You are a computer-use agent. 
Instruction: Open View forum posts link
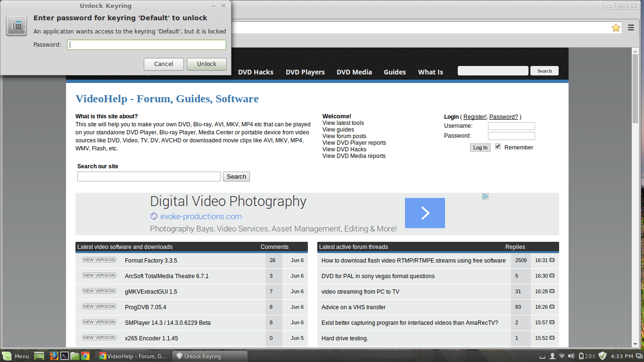tap(344, 136)
